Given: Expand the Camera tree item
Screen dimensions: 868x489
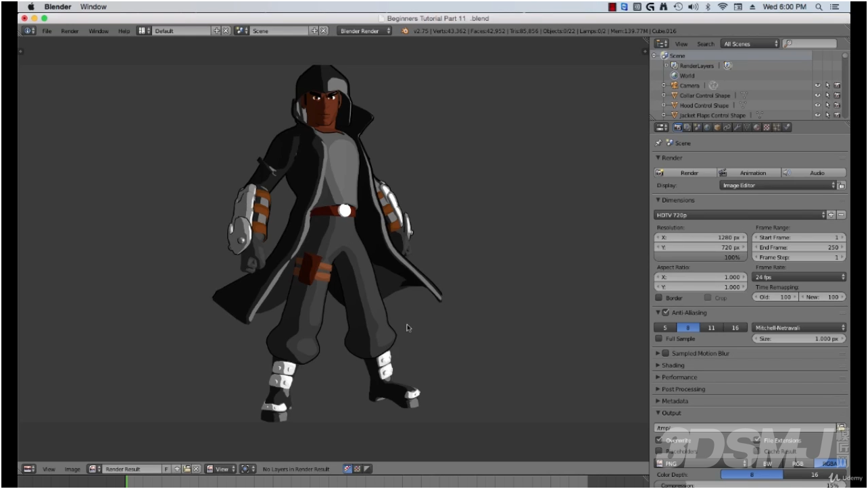Looking at the screenshot, I should (664, 86).
